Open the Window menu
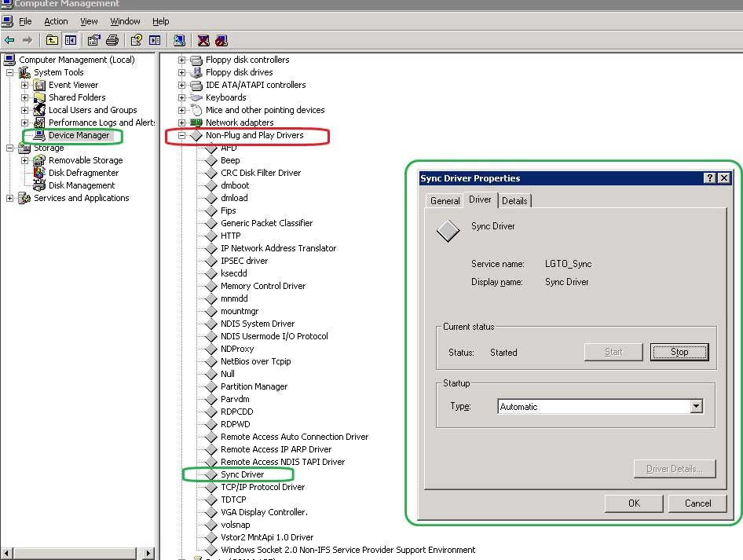This screenshot has width=743, height=560. pyautogui.click(x=125, y=21)
